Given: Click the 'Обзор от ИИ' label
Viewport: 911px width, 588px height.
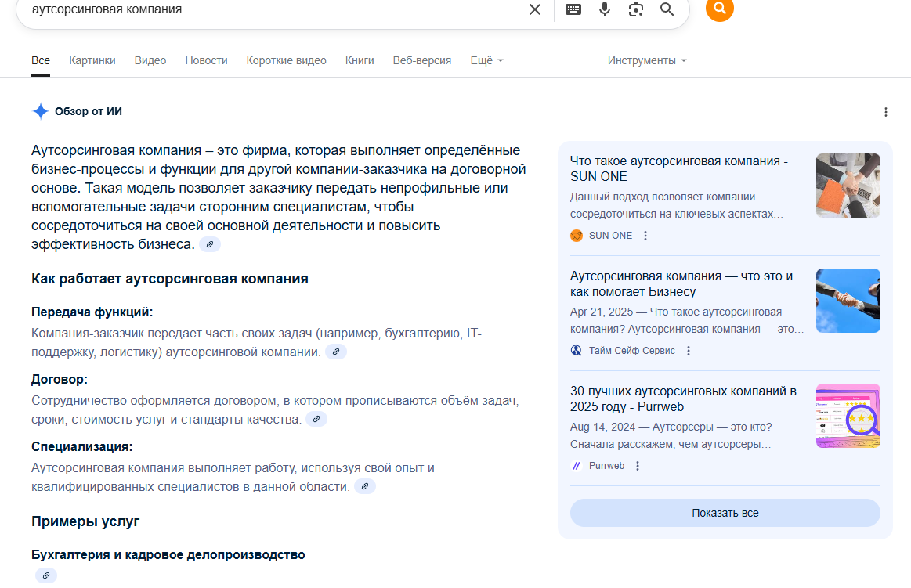Looking at the screenshot, I should [x=89, y=111].
